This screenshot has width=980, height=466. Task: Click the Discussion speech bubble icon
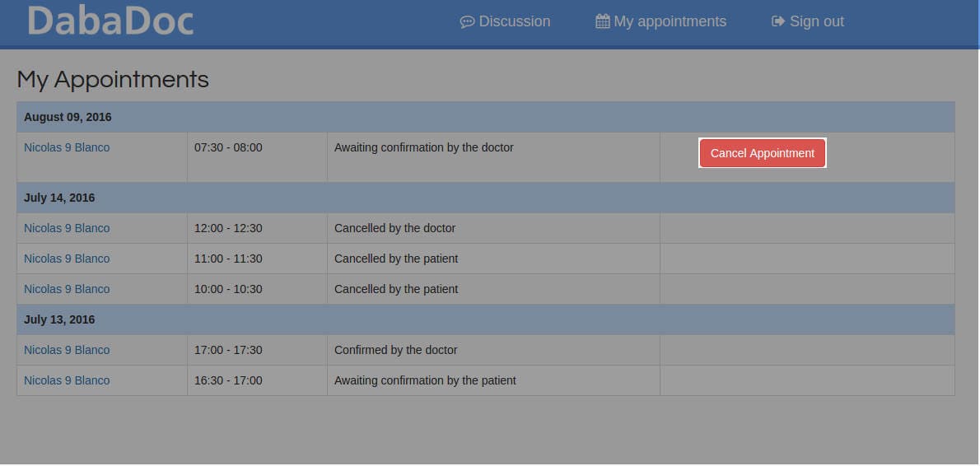click(x=467, y=22)
